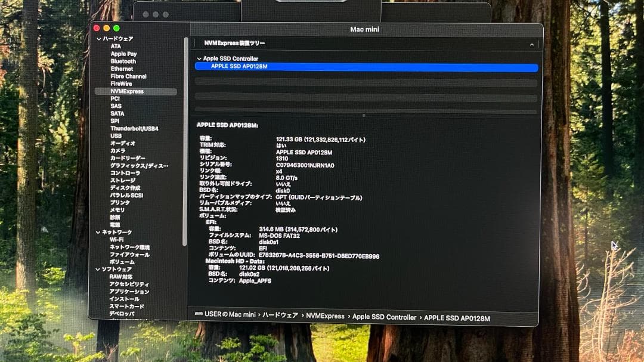Image resolution: width=644 pixels, height=362 pixels.
Task: Select カメラ in the sidebar
Action: point(117,151)
